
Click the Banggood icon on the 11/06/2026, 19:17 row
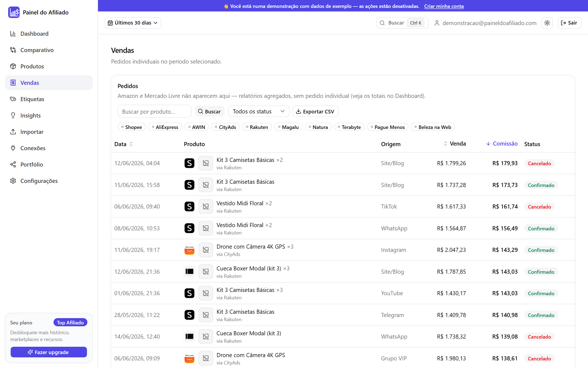189,250
